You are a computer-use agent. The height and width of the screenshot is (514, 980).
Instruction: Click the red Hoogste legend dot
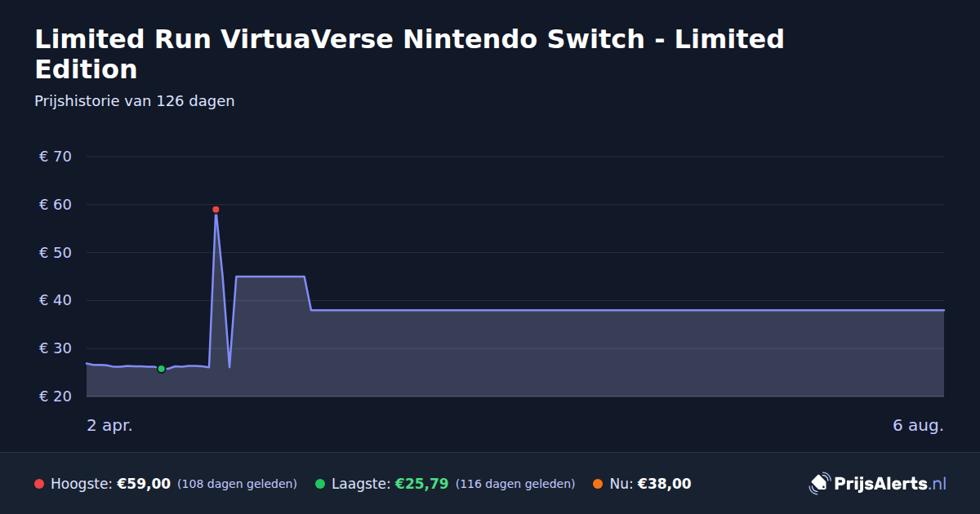click(39, 484)
